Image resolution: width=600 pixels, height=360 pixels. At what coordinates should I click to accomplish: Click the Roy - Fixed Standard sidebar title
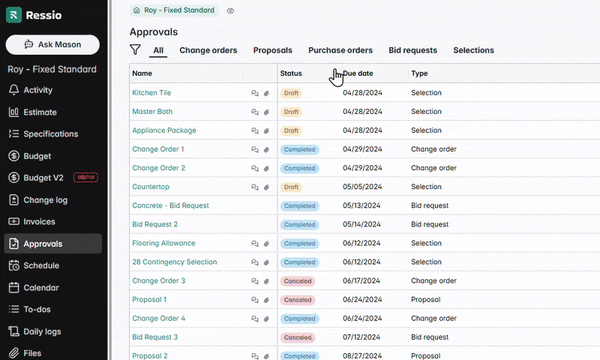pos(52,69)
